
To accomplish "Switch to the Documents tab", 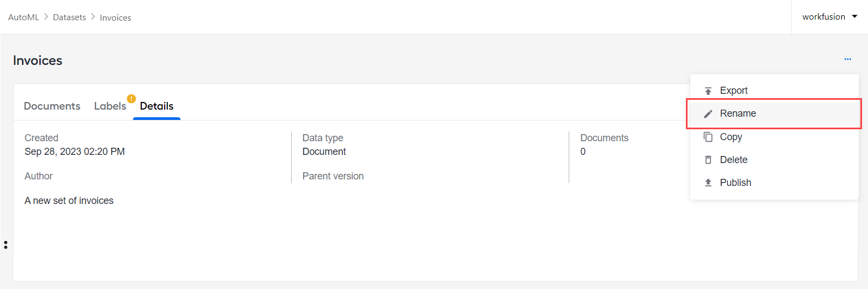I will click(52, 106).
